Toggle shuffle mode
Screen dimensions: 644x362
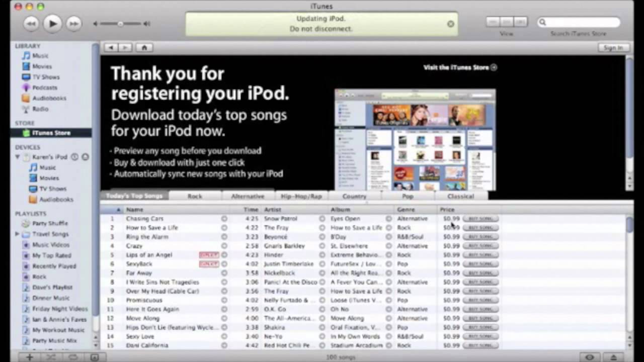[x=51, y=357]
